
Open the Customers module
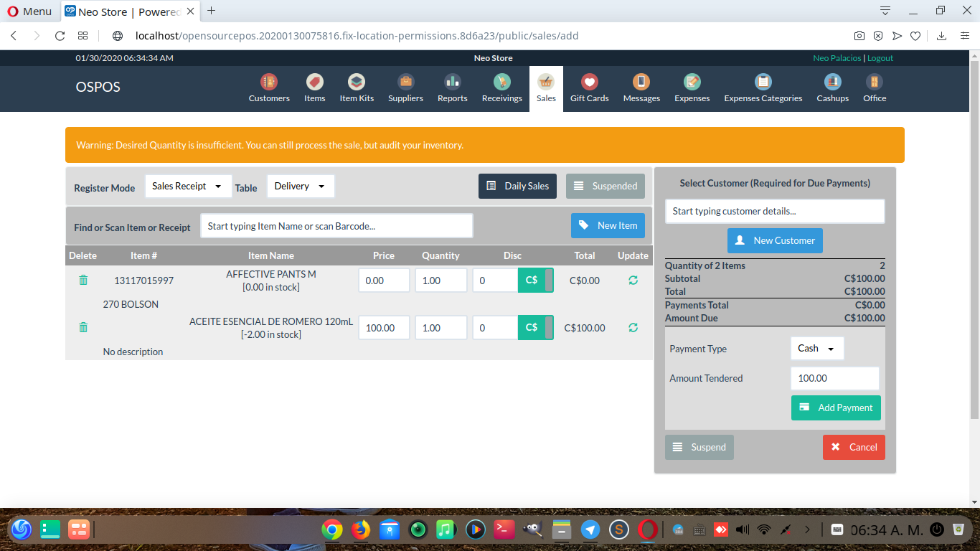[x=268, y=88]
